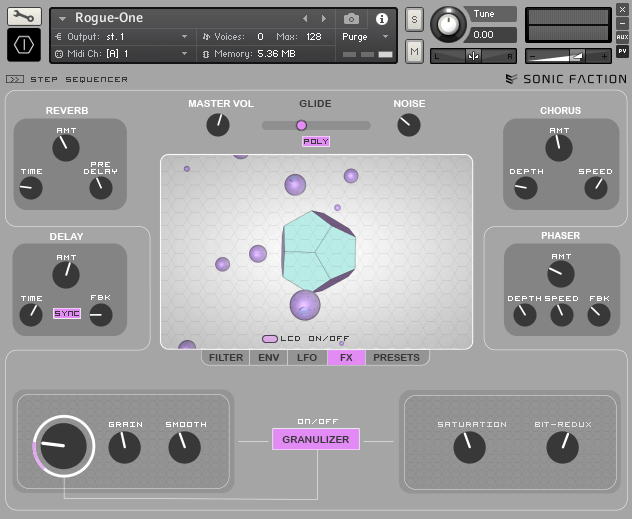
Task: Click the GLIDE slider handle
Action: [x=301, y=125]
